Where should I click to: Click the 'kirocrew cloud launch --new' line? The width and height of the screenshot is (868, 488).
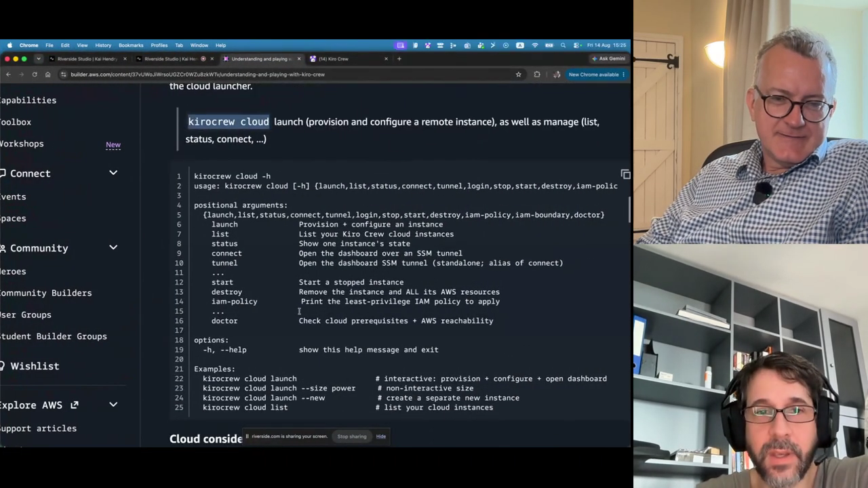pyautogui.click(x=264, y=398)
